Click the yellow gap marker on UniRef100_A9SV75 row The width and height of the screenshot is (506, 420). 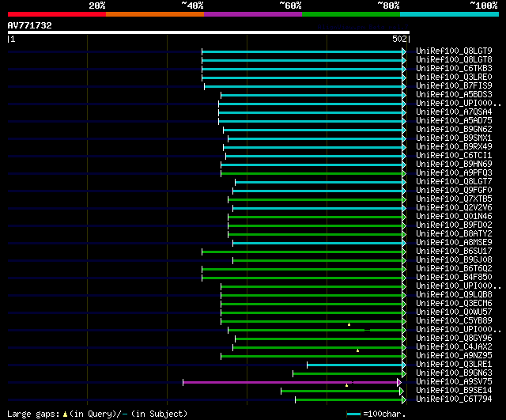(x=346, y=385)
